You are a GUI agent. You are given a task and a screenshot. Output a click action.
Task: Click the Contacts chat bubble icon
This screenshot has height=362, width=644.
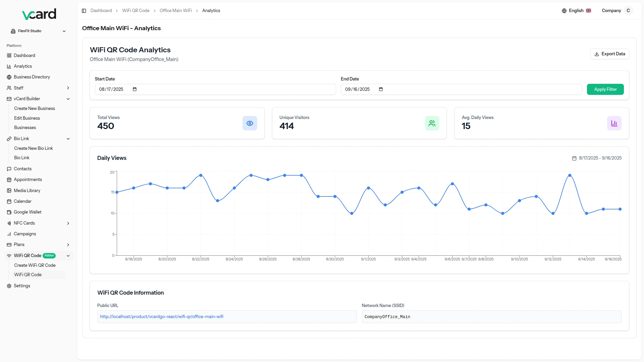(x=9, y=169)
